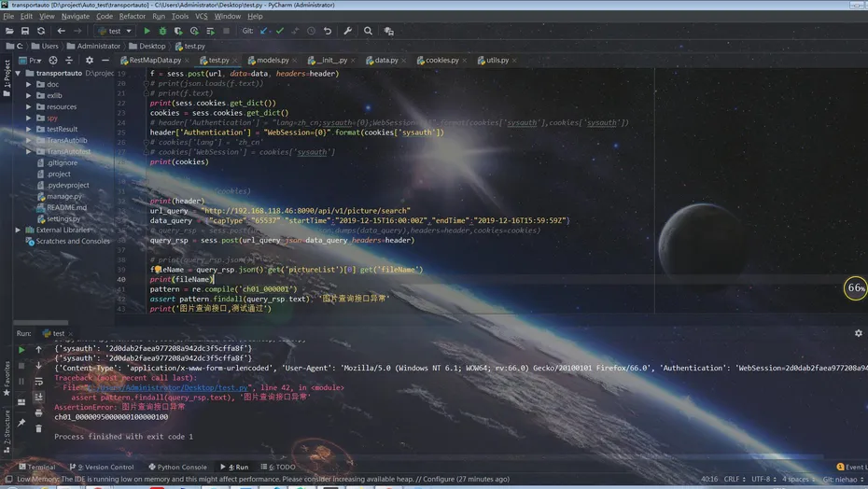The height and width of the screenshot is (489, 868).
Task: Start debugging with the bug icon
Action: [162, 31]
